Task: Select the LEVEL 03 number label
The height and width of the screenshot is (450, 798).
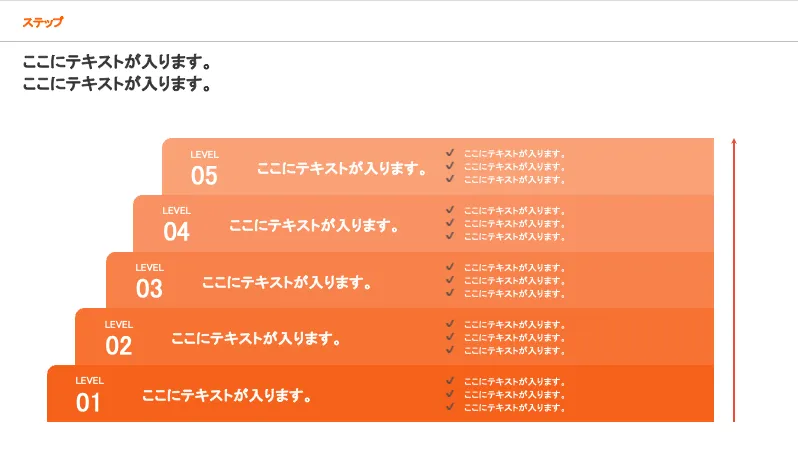Action: click(x=149, y=289)
